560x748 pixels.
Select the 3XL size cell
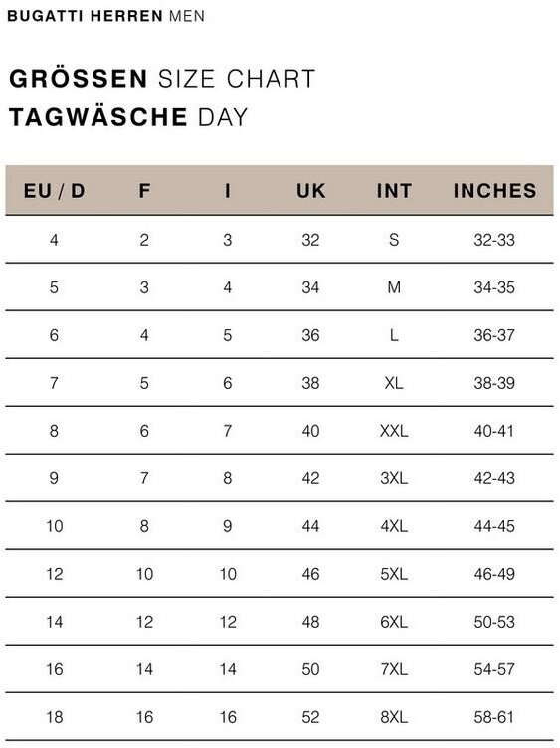(x=394, y=478)
